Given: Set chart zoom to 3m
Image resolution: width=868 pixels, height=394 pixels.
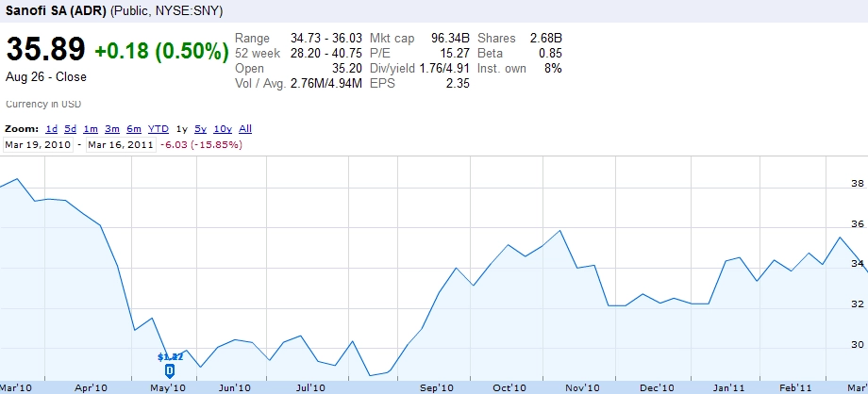Looking at the screenshot, I should pyautogui.click(x=112, y=129).
